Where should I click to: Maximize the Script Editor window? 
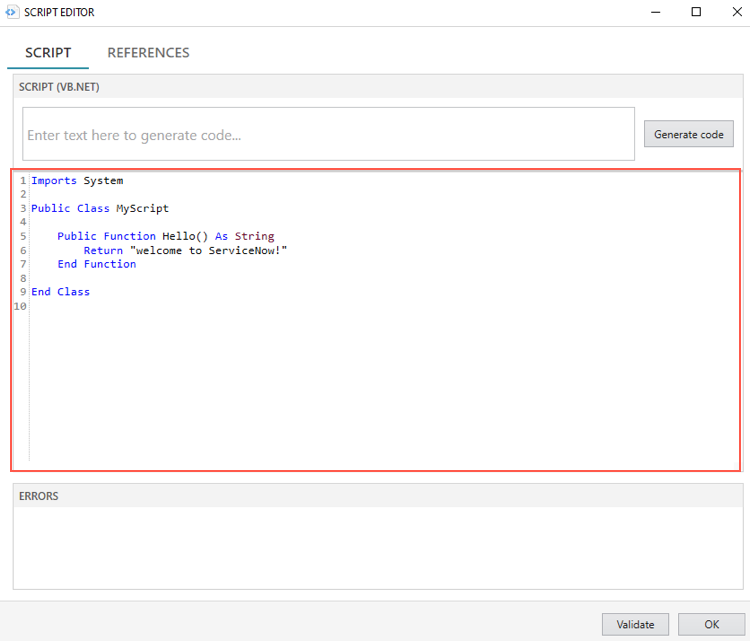coord(696,12)
